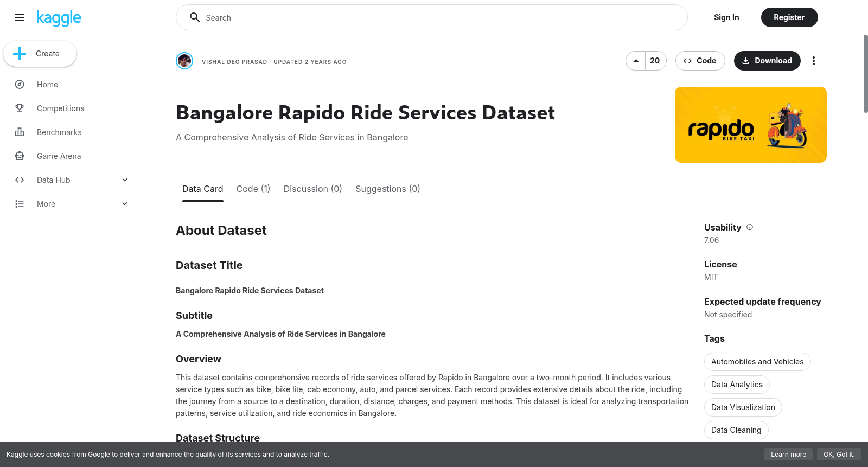The height and width of the screenshot is (467, 868).
Task: Expand the Data Hub section
Action: tap(125, 180)
